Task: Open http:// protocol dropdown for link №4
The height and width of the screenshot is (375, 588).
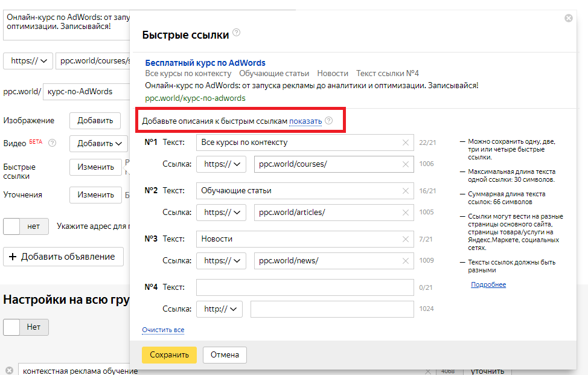Action: pos(219,309)
